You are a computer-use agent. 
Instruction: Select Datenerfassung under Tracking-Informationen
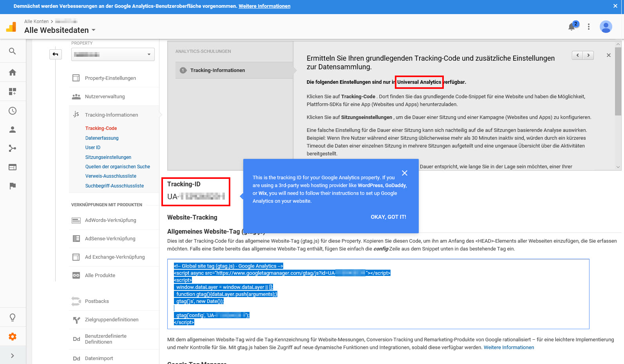(x=102, y=138)
